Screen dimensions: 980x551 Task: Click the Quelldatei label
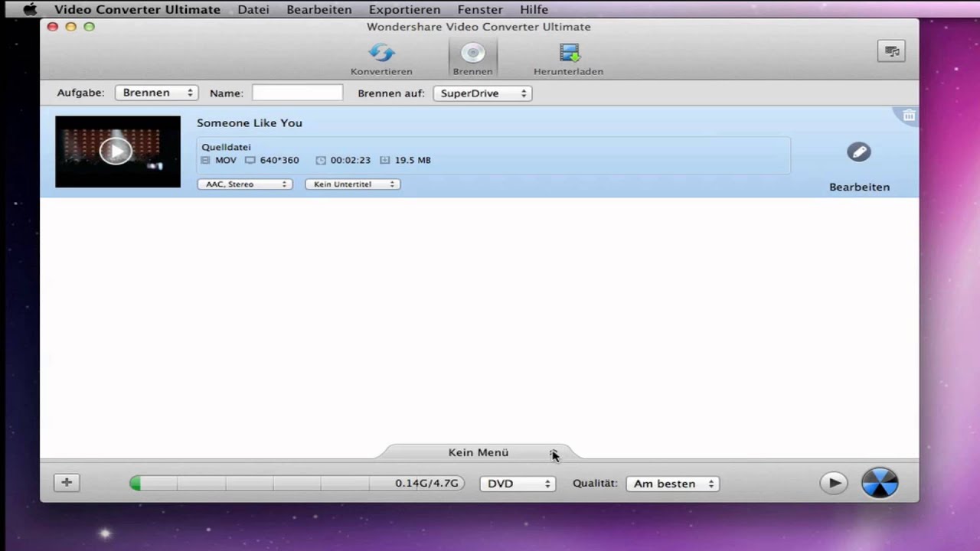[x=226, y=147]
